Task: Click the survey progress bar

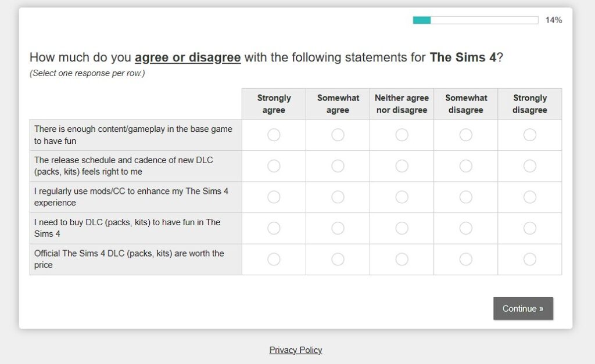Action: point(475,20)
